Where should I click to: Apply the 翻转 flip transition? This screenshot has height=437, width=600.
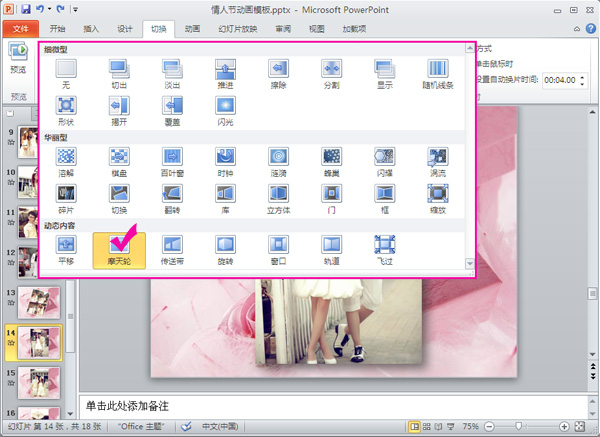tap(172, 199)
